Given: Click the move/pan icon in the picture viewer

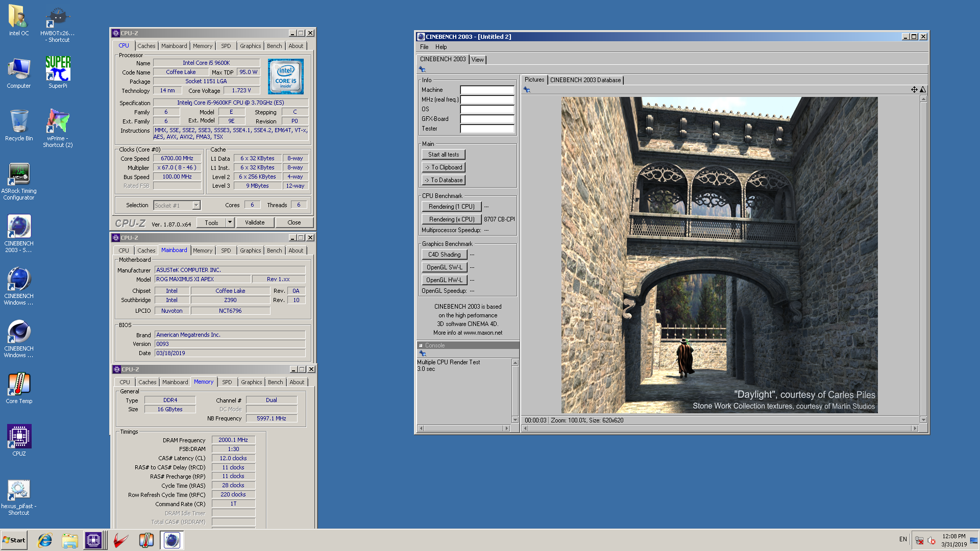Looking at the screenshot, I should 914,90.
